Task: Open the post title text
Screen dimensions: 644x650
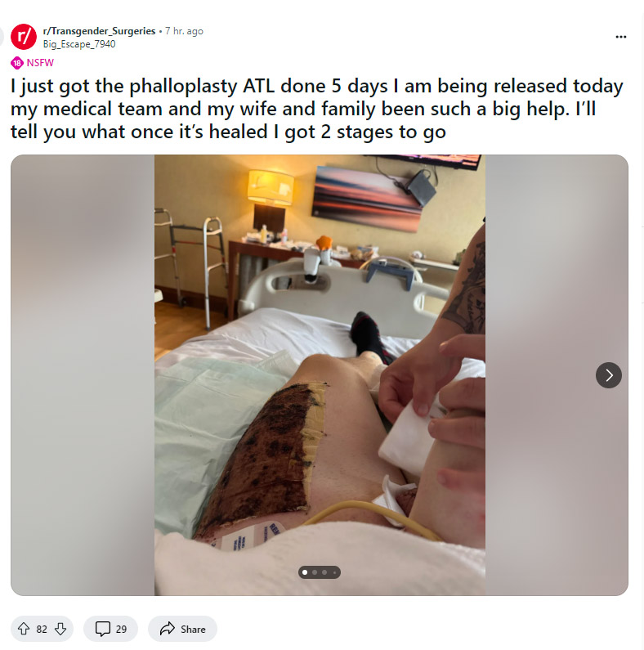Action: pyautogui.click(x=317, y=109)
